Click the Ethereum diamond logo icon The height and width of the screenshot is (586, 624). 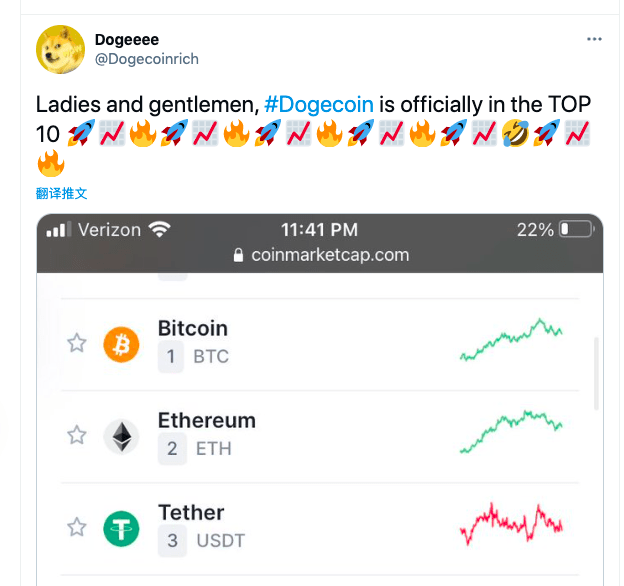pos(122,436)
